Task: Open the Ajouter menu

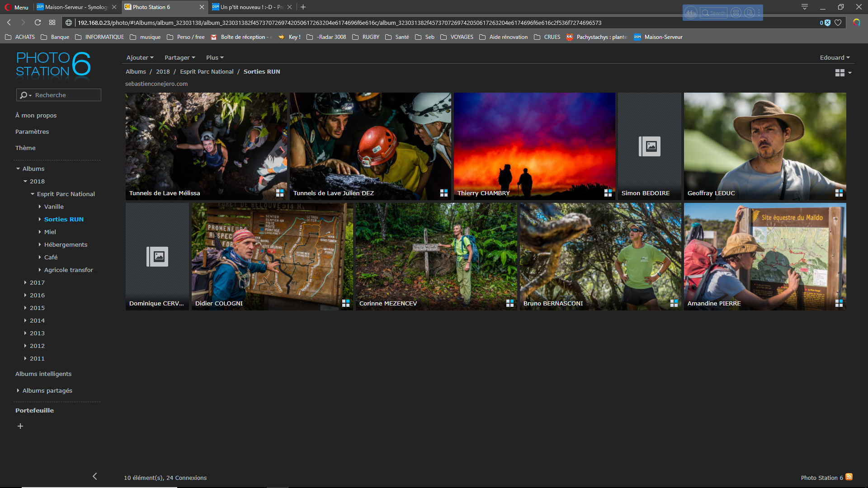Action: click(140, 57)
